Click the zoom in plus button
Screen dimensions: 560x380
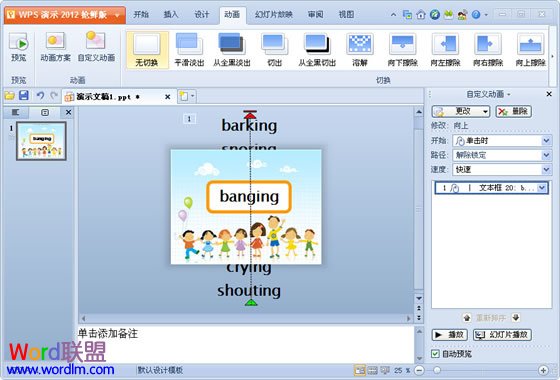pyautogui.click(x=543, y=370)
